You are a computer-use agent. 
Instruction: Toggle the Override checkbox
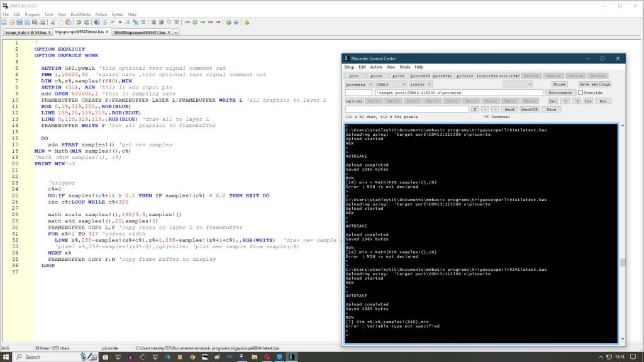[580, 92]
